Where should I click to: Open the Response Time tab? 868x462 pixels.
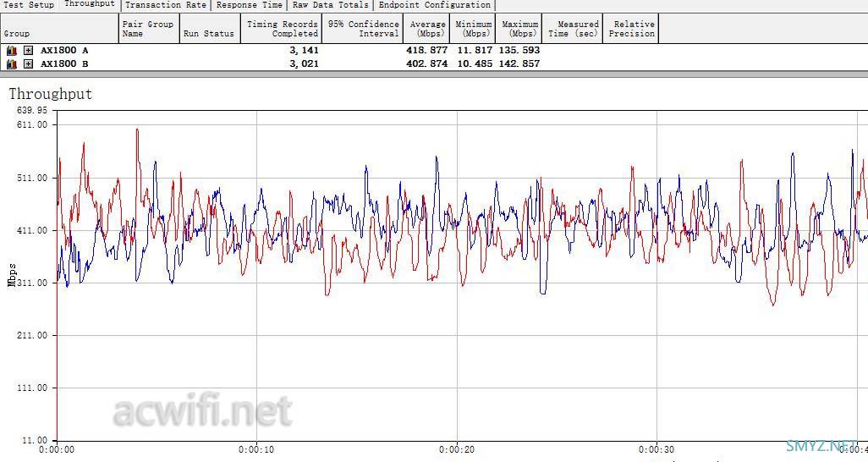249,5
